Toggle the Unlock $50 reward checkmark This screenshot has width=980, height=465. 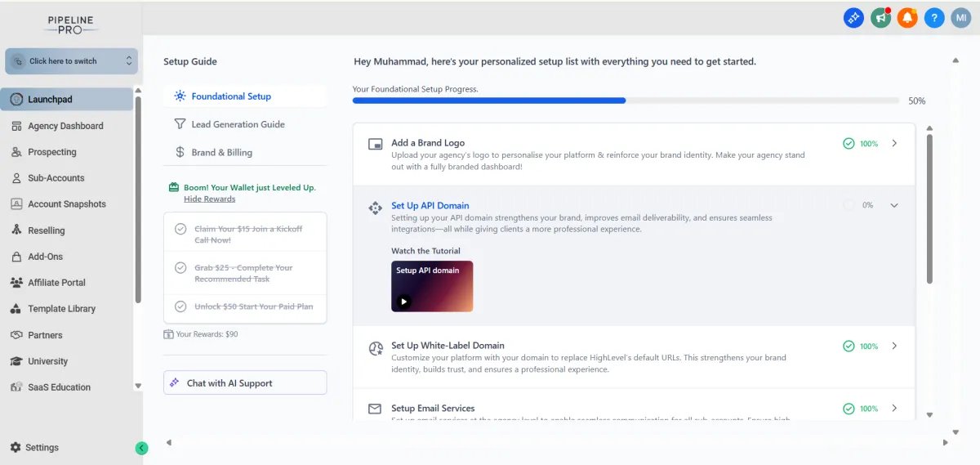[x=180, y=306]
